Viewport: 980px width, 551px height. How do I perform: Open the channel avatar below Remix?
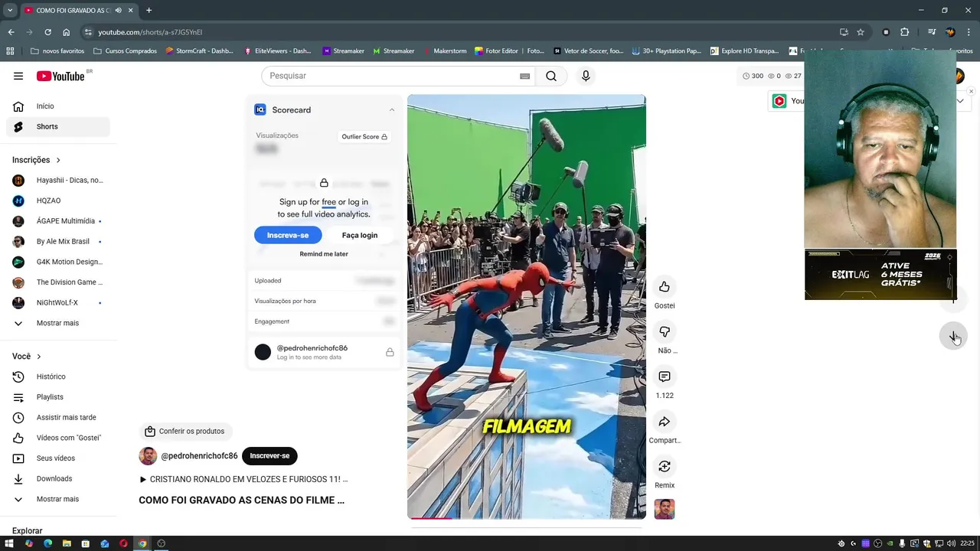click(x=664, y=509)
